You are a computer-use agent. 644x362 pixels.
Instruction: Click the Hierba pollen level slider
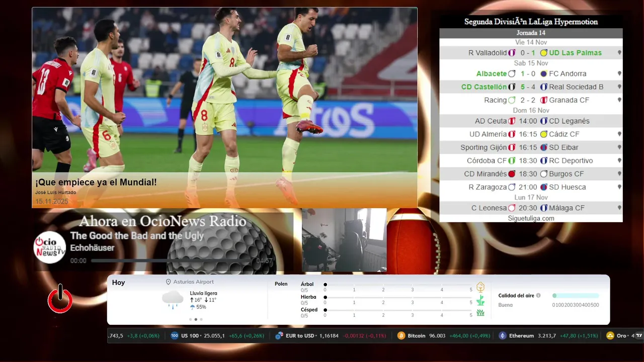[x=398, y=297]
